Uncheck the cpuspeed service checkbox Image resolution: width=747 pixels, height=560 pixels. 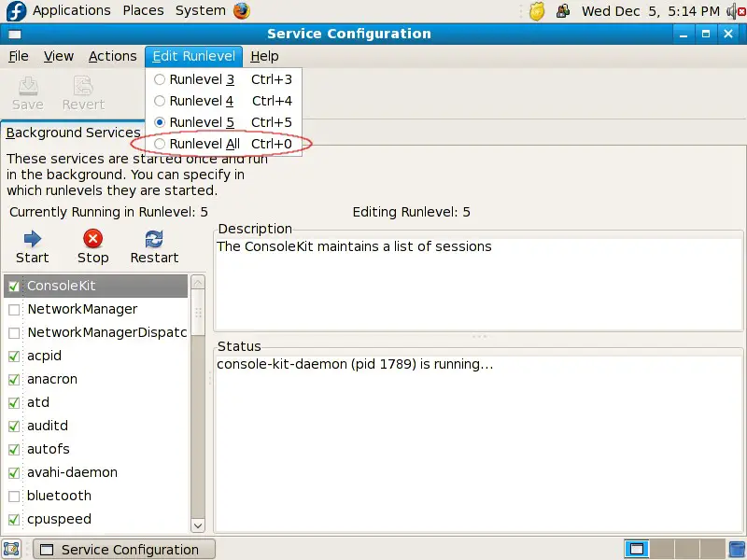(14, 520)
